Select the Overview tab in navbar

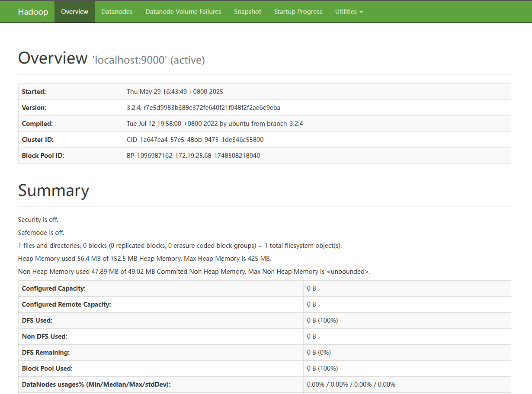pos(74,12)
